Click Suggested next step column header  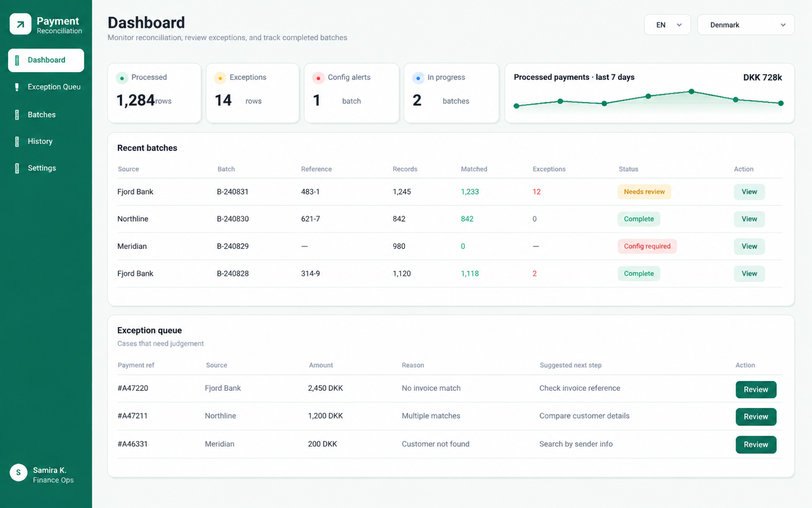tap(570, 365)
